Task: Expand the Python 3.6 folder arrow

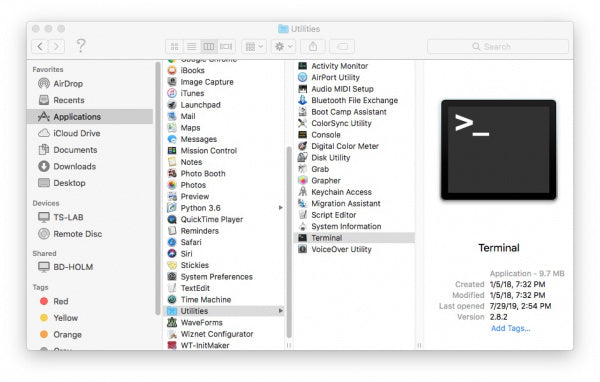Action: (280, 208)
